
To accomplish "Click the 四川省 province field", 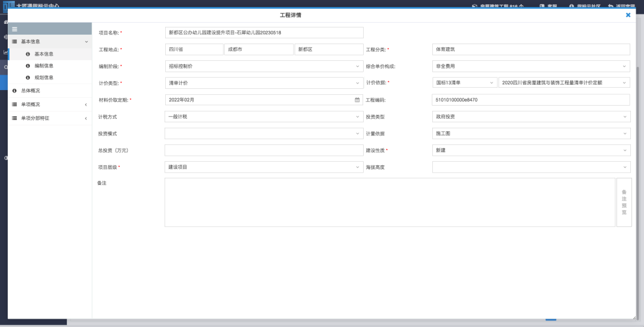I will pos(194,50).
